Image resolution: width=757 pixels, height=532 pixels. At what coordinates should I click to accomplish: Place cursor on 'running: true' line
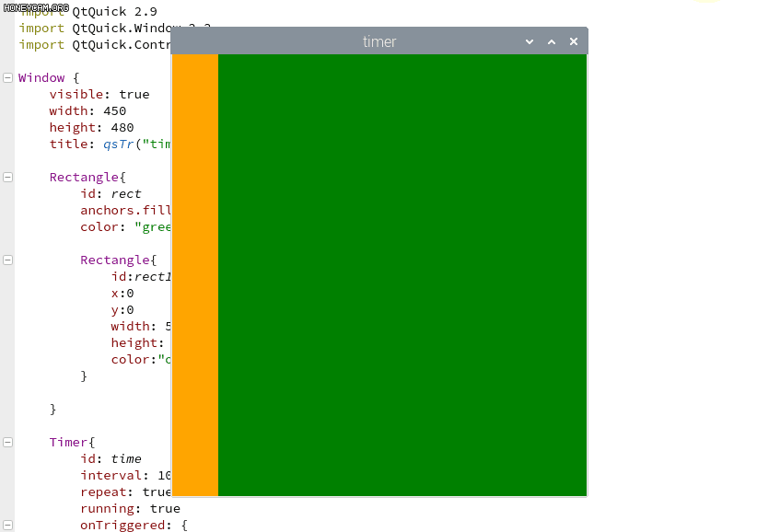[130, 509]
